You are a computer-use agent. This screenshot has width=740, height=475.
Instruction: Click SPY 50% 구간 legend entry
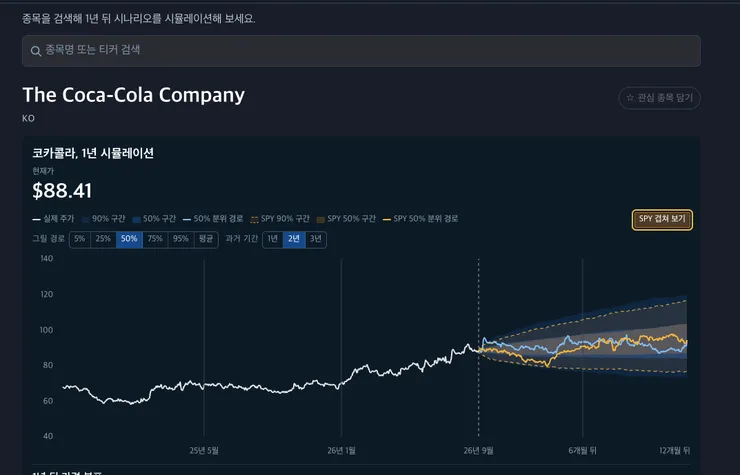click(x=346, y=219)
